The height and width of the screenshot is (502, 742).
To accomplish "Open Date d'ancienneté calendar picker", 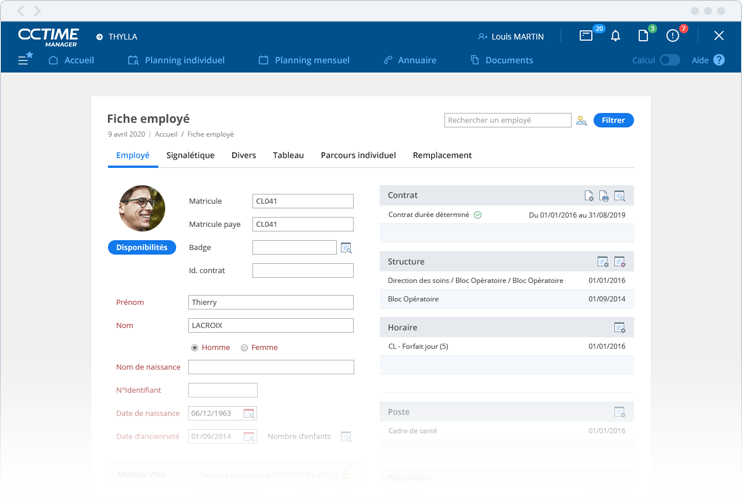I will coord(249,437).
